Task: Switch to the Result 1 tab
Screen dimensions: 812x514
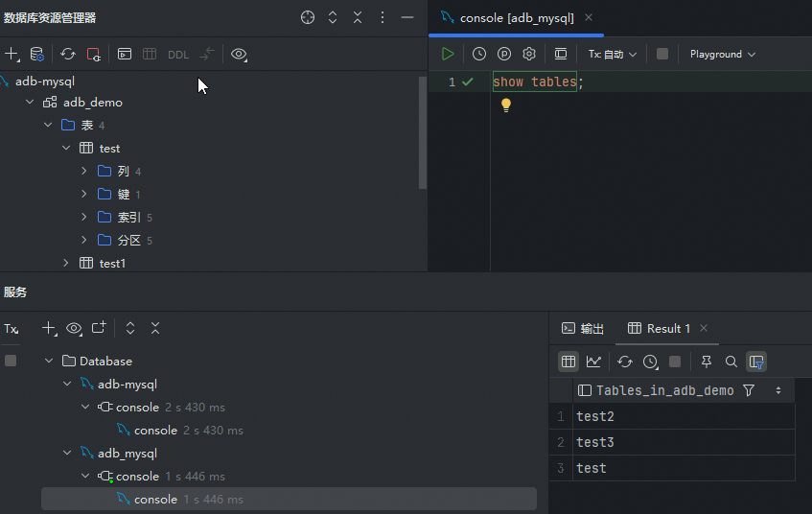Action: click(660, 329)
